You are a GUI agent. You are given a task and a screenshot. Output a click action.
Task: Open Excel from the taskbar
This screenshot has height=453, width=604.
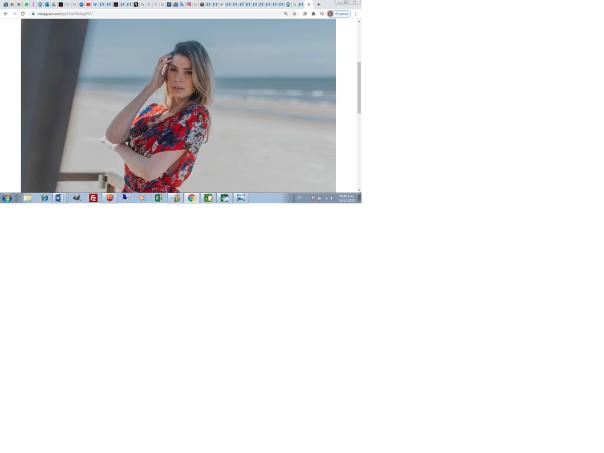pos(158,198)
